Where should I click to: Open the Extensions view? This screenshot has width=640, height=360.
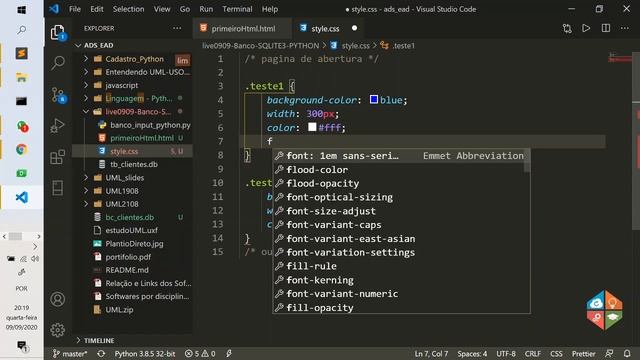[x=58, y=157]
